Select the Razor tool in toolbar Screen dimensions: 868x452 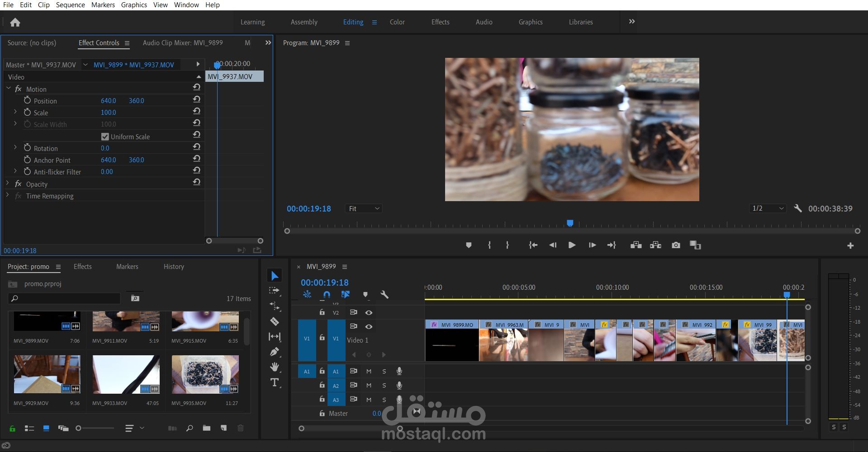(275, 321)
